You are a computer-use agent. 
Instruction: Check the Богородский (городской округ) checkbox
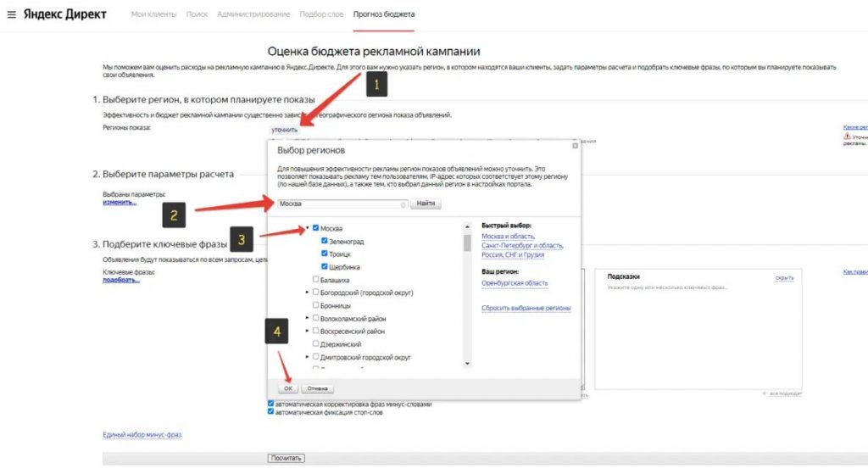(x=315, y=293)
